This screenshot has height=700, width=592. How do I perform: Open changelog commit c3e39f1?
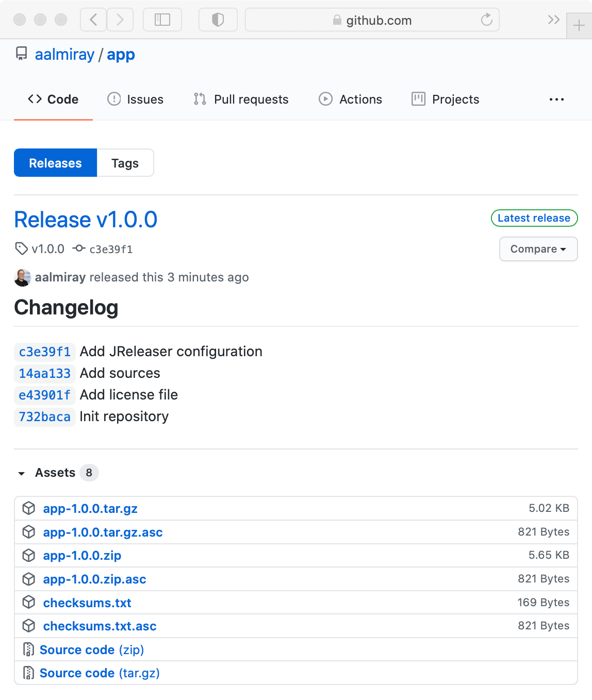tap(45, 352)
